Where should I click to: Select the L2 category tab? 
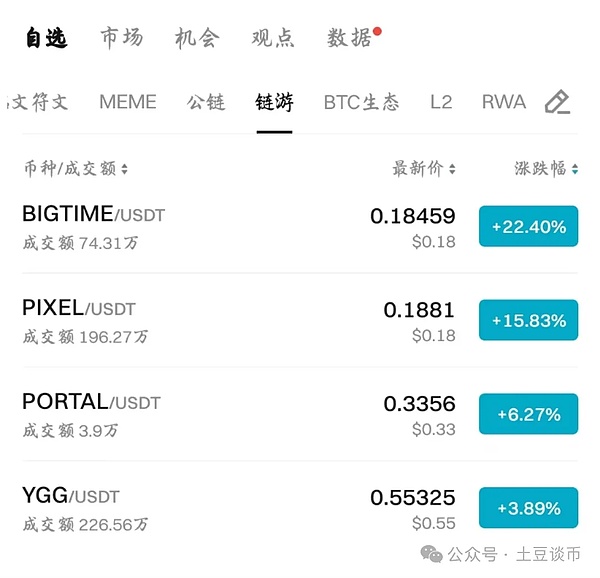[x=441, y=102]
